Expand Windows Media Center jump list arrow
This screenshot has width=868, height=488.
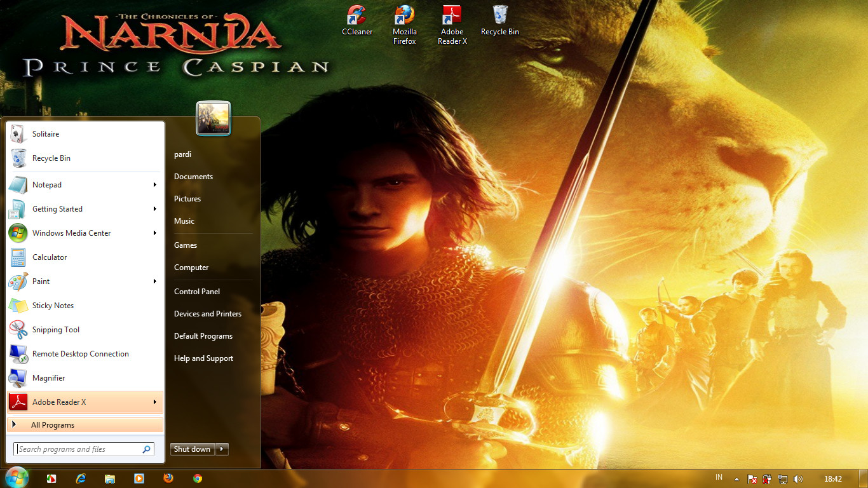(154, 233)
